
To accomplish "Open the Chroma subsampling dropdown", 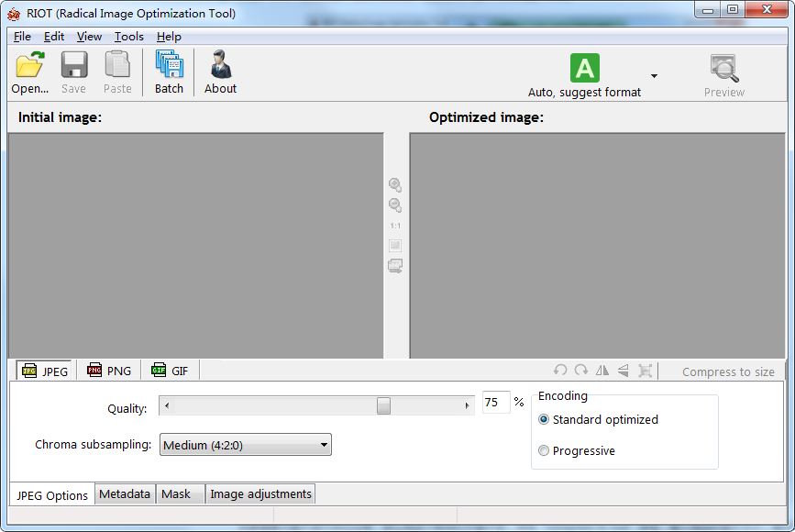I will click(x=246, y=445).
